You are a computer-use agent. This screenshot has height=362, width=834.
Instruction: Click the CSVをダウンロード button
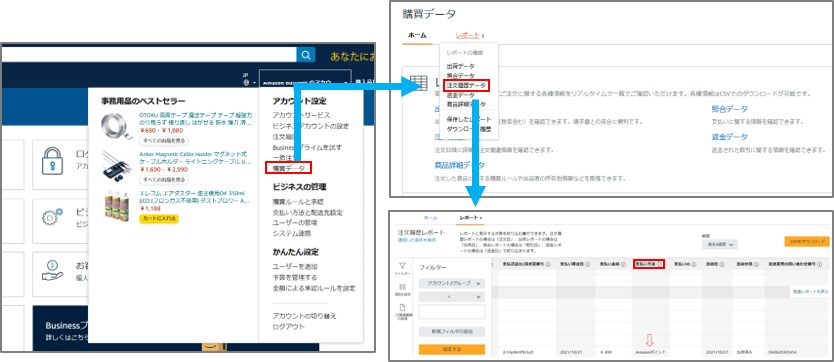tap(807, 241)
